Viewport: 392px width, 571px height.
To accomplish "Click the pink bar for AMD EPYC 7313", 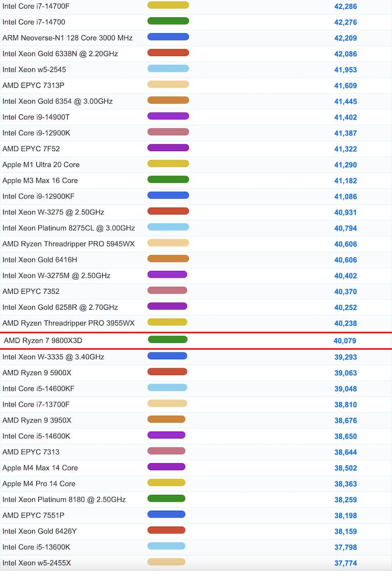I will click(166, 451).
